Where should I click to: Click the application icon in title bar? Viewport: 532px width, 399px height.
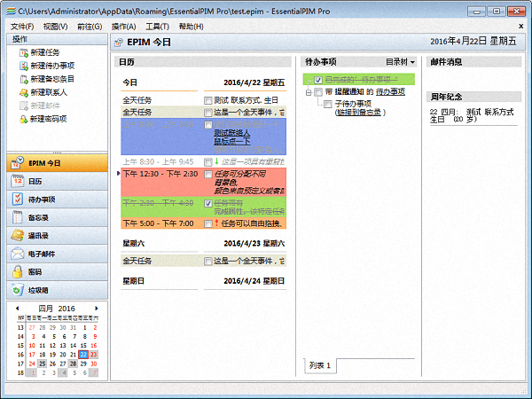click(x=11, y=12)
